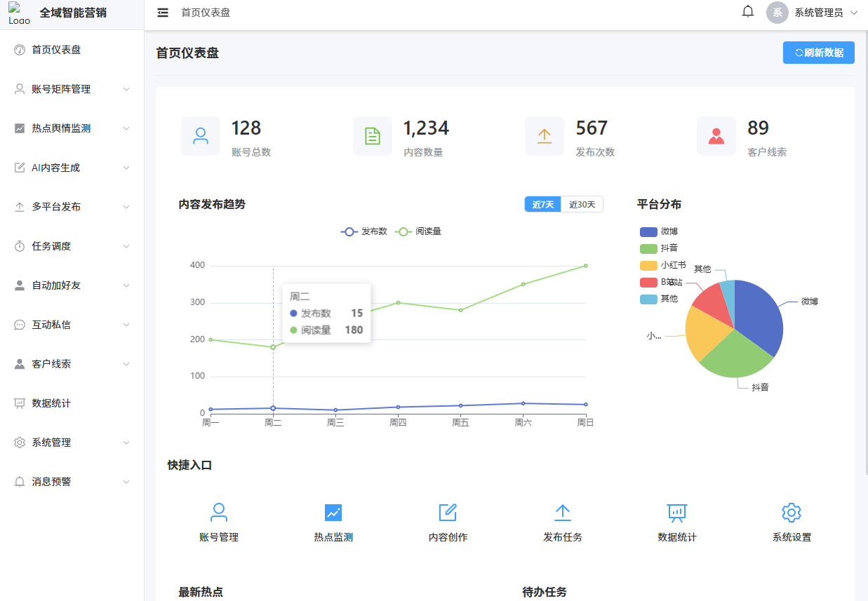Open 账号管理 quick entry icon
Image resolution: width=868 pixels, height=601 pixels.
219,513
